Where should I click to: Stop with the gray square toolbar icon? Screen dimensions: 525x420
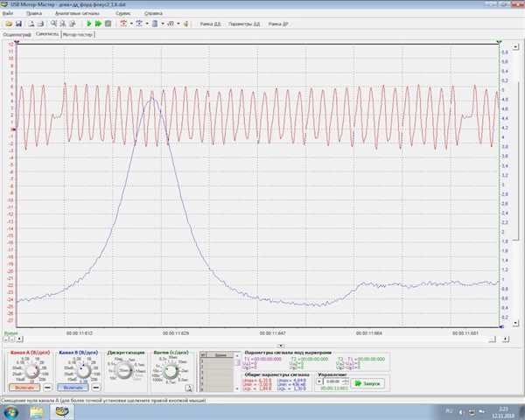coord(108,24)
